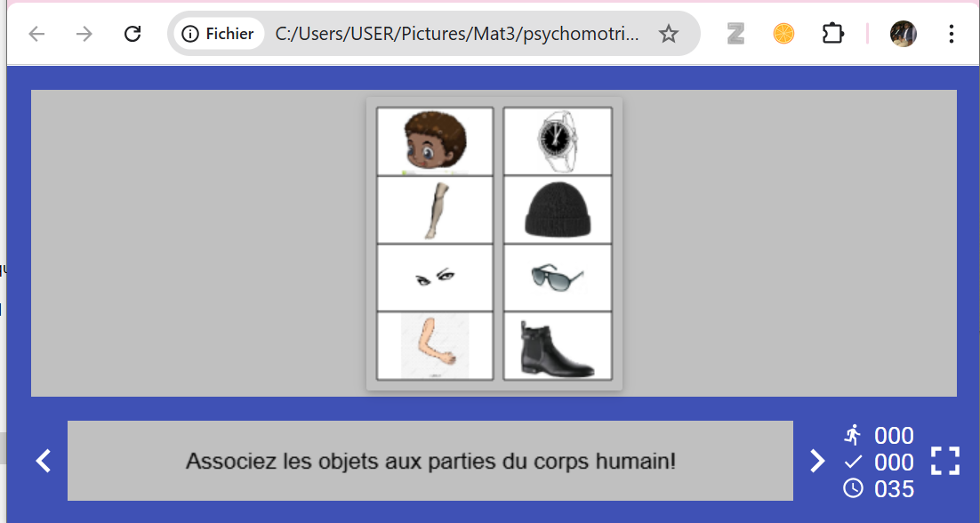Reload the page with refresh icon
The height and width of the screenshot is (523, 980).
133,34
